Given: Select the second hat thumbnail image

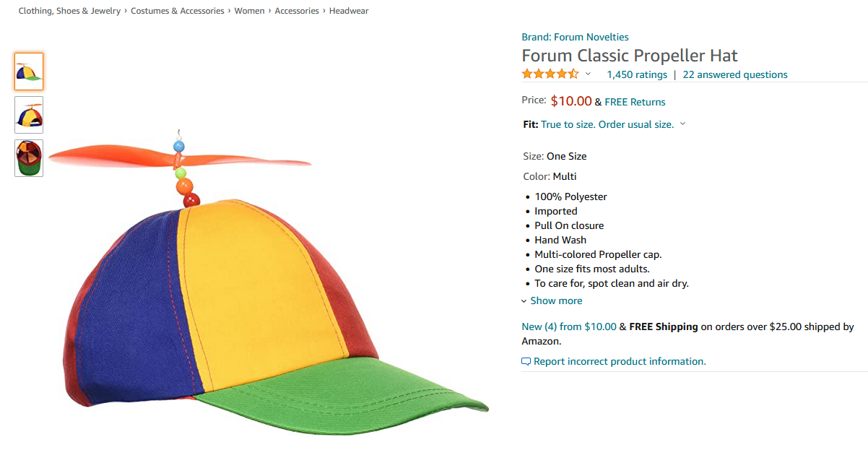Looking at the screenshot, I should 29,115.
